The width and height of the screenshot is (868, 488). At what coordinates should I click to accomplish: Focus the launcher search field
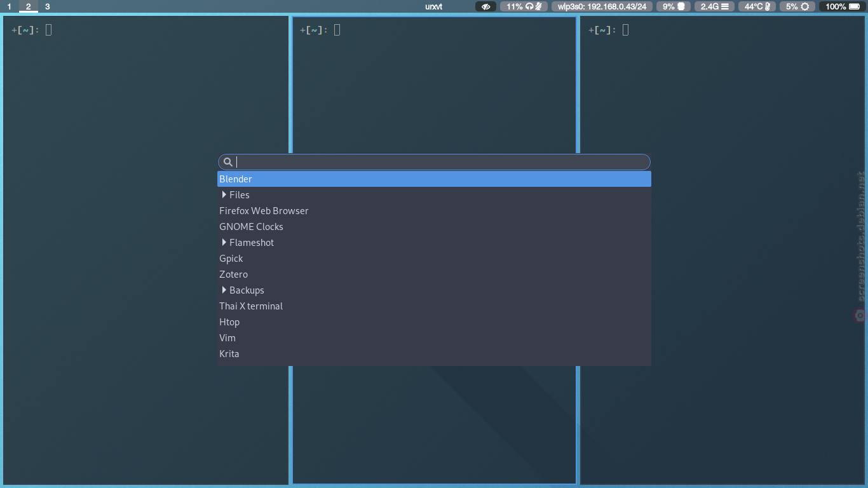coord(434,162)
